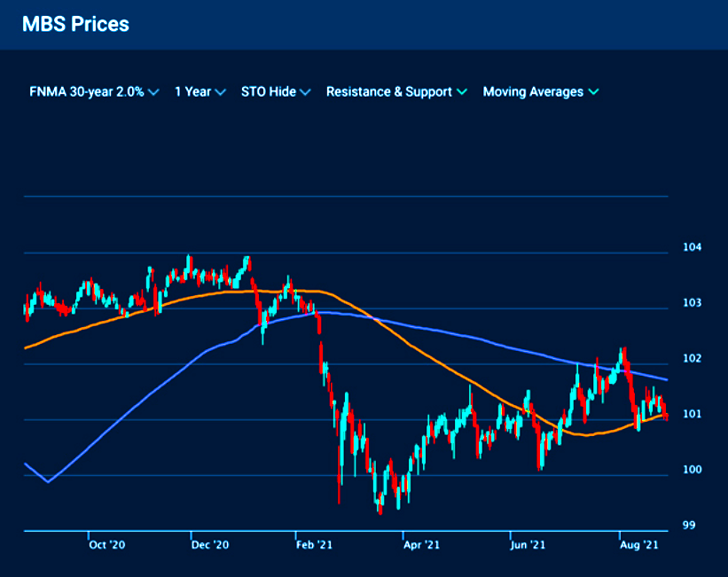Click the 99 price axis label

click(689, 526)
